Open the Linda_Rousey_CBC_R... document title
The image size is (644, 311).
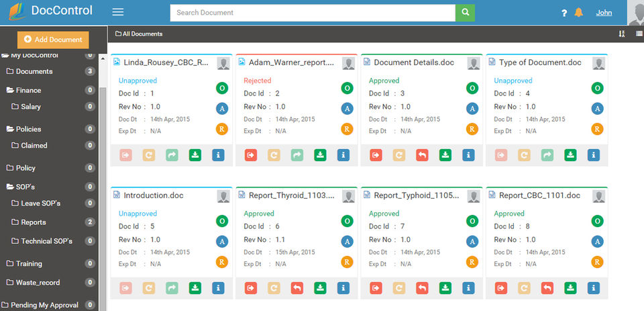click(x=166, y=62)
